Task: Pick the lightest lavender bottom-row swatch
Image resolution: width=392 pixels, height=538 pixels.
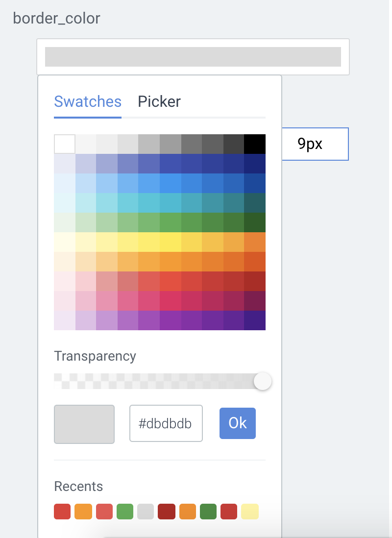Action: (64, 320)
